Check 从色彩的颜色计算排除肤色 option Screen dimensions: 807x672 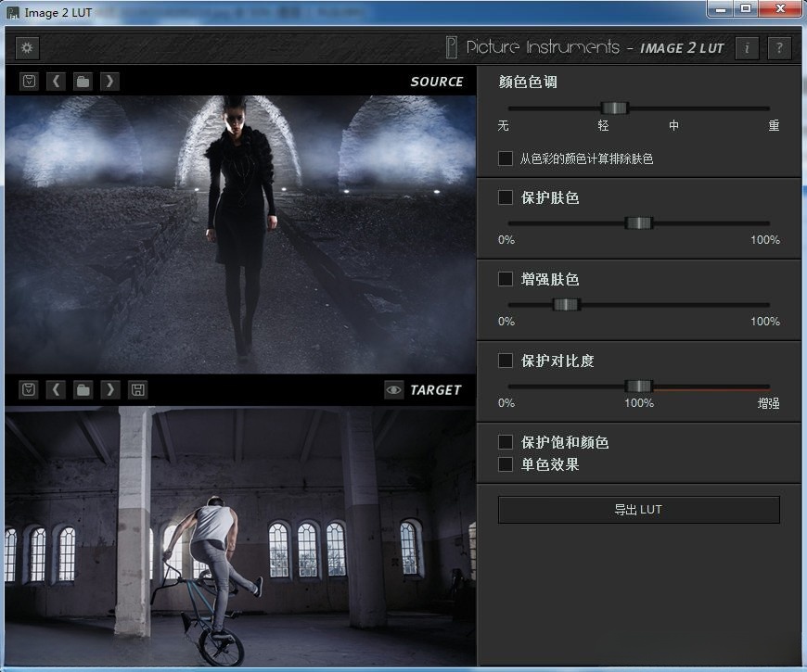click(506, 158)
